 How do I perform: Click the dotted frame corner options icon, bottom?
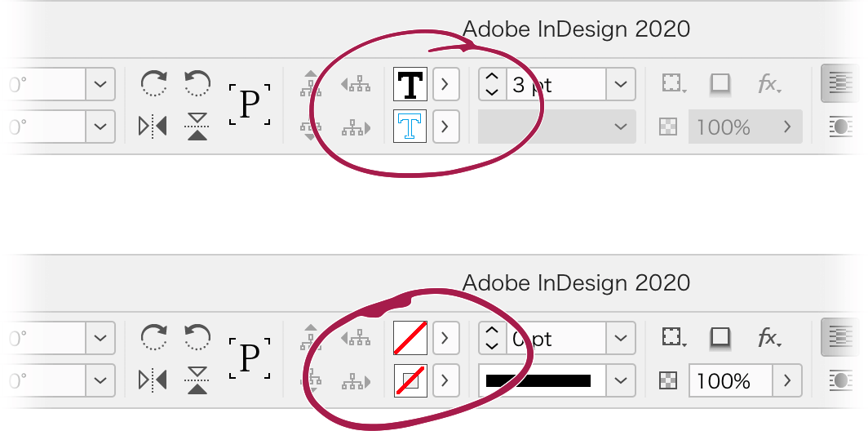pos(673,337)
